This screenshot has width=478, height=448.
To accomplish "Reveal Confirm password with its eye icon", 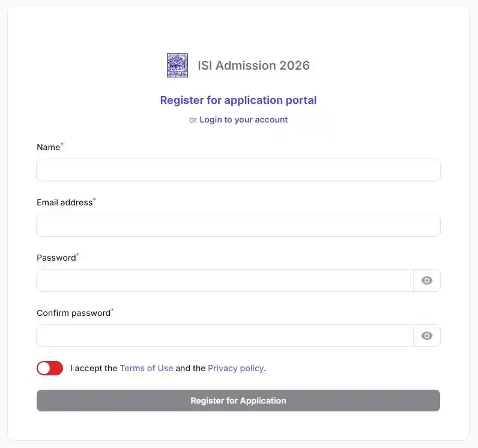I will (x=427, y=336).
